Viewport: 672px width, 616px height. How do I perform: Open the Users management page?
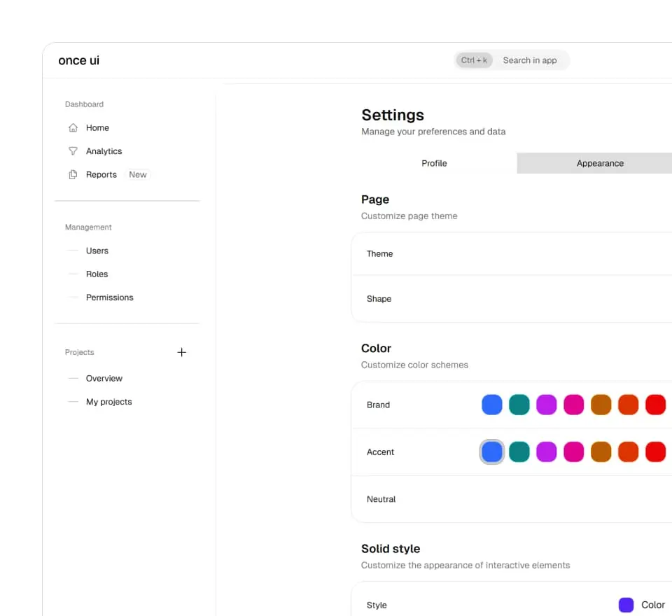point(97,251)
